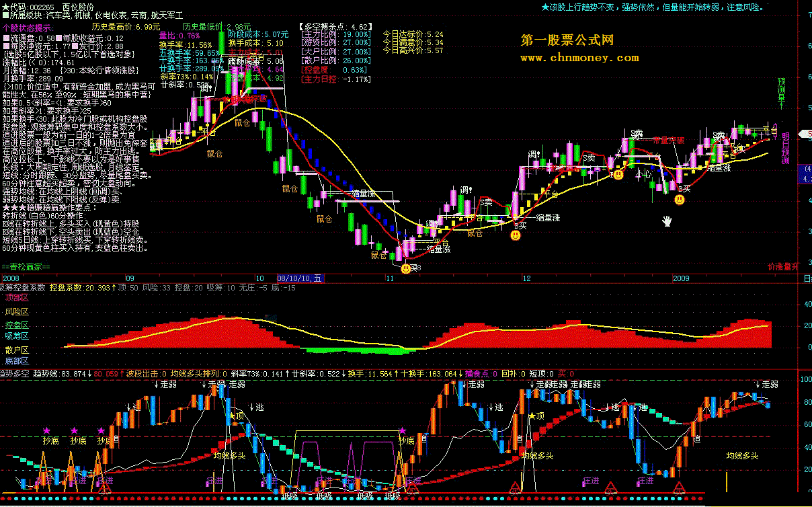Click 阶段成本:5.07元 value
The width and height of the screenshot is (812, 507).
(x=258, y=34)
